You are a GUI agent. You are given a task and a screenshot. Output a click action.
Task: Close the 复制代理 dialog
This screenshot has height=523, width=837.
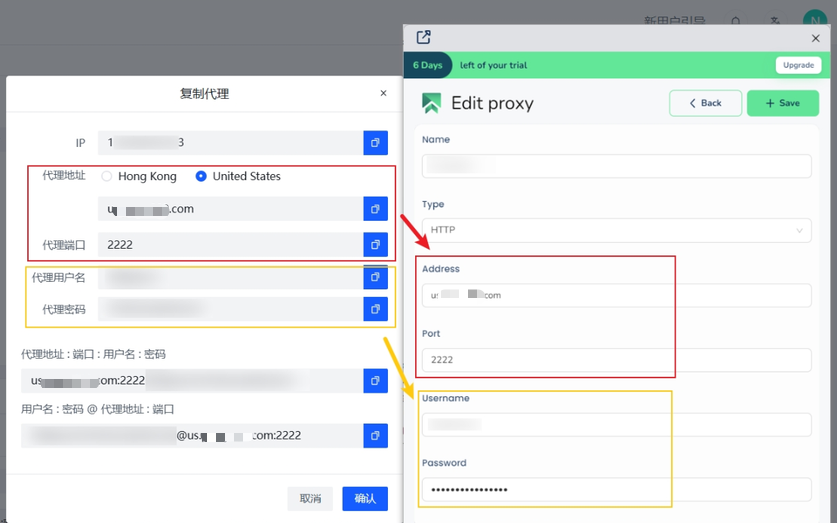tap(383, 93)
